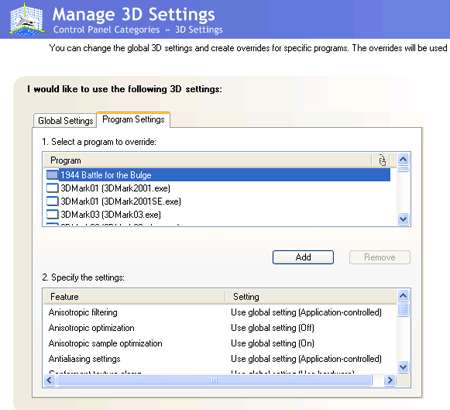
Task: Select the Program Settings tab
Action: 133,119
